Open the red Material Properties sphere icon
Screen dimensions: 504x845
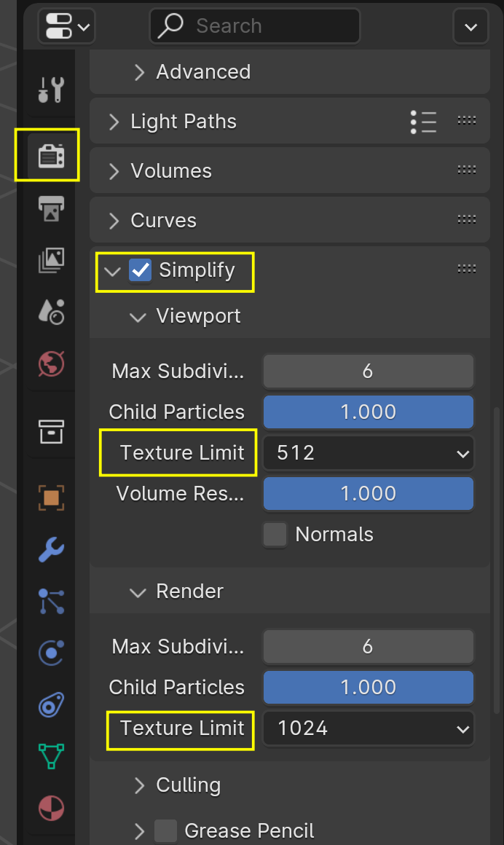(x=47, y=809)
